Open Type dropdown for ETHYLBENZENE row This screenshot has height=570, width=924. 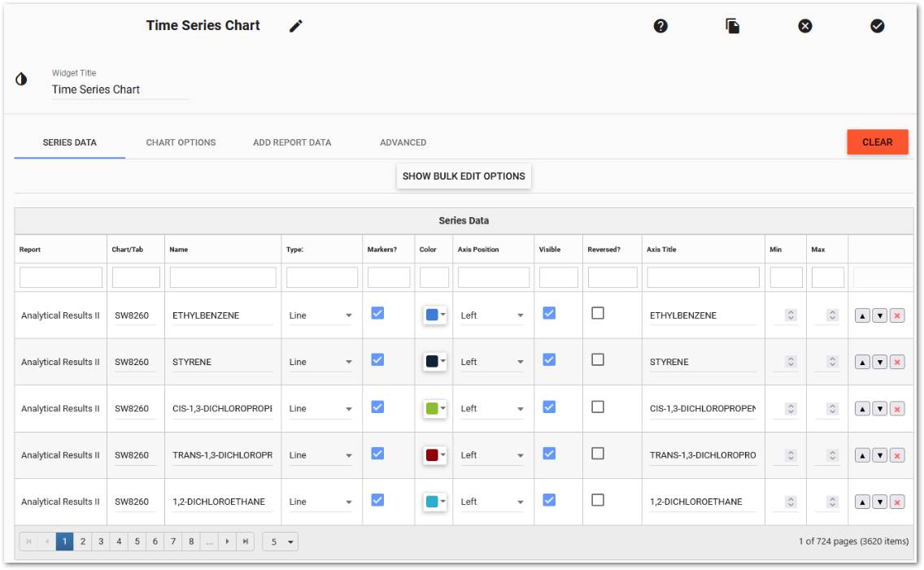point(320,315)
